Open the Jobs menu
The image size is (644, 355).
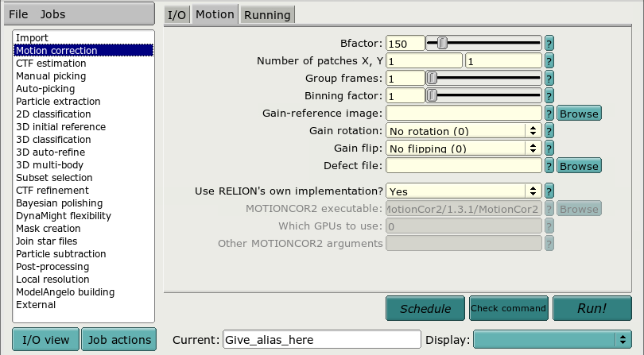click(x=52, y=14)
